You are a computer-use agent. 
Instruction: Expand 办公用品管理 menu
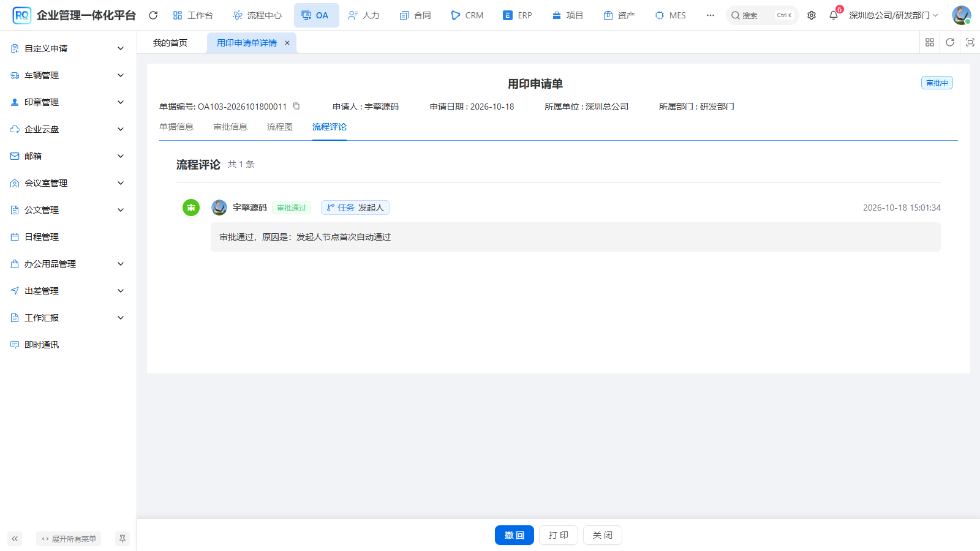68,264
